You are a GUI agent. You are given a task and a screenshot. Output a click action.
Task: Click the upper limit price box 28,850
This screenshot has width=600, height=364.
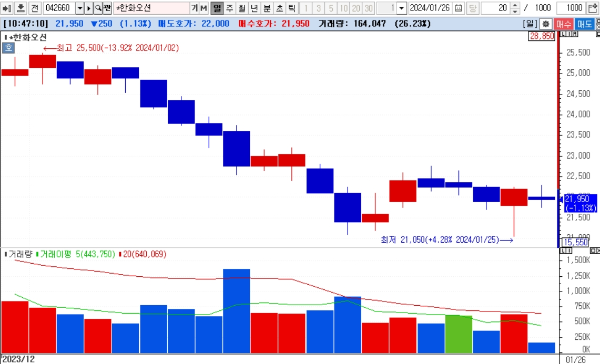coord(542,36)
